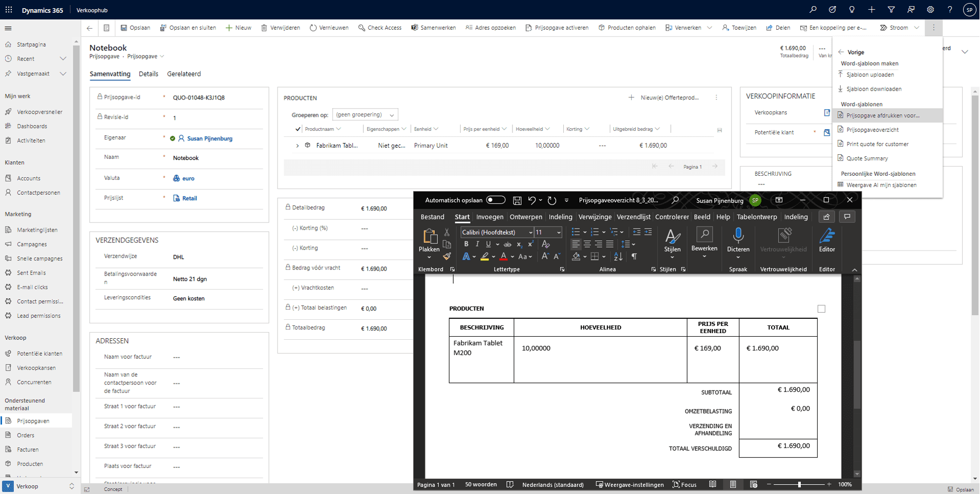Open the Dynamics 365 app launcher waffle
The width and height of the screenshot is (980, 494).
point(9,10)
